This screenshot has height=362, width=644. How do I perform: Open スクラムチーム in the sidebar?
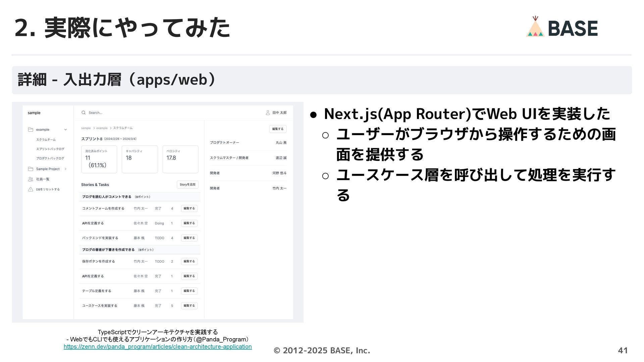tap(46, 139)
